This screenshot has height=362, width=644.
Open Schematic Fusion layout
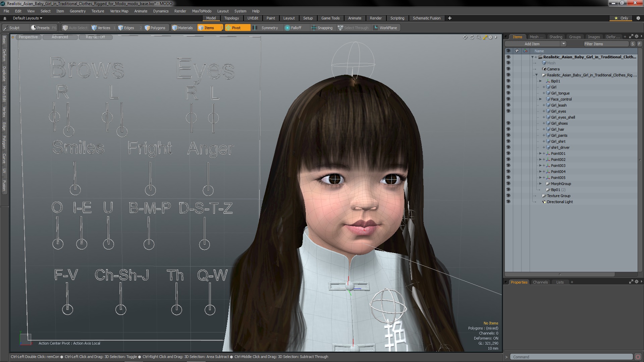[x=426, y=18]
